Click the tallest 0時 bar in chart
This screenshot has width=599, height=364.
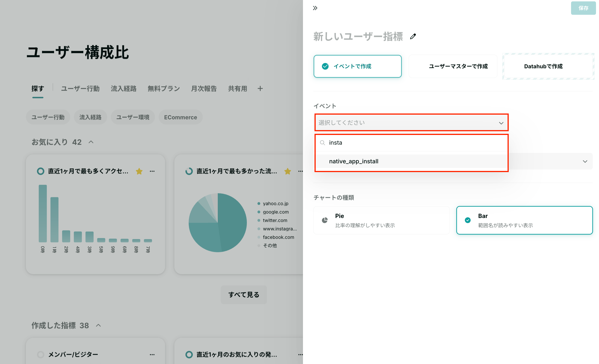click(43, 213)
